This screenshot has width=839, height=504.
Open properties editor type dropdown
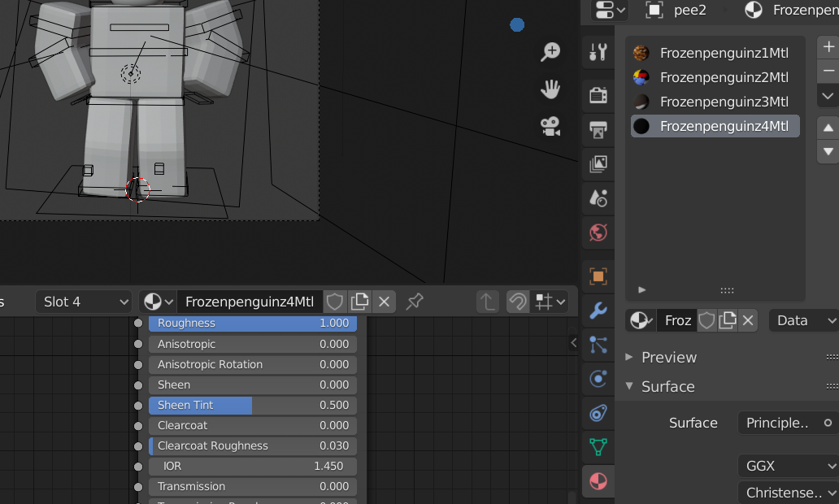coord(610,11)
